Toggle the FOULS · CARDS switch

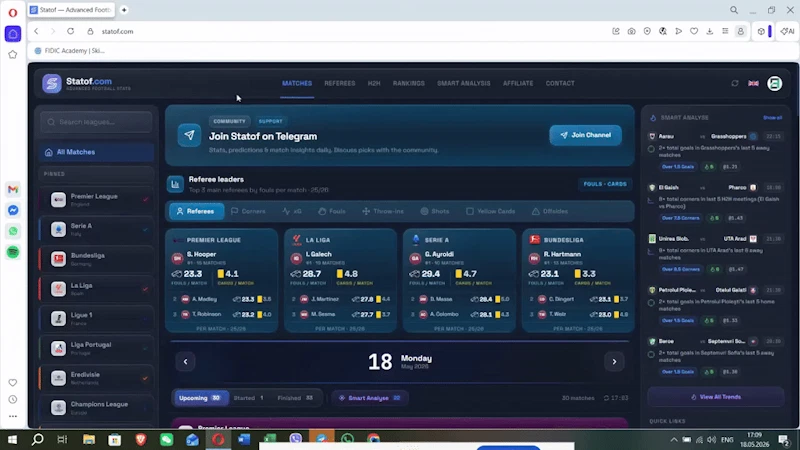pos(605,184)
